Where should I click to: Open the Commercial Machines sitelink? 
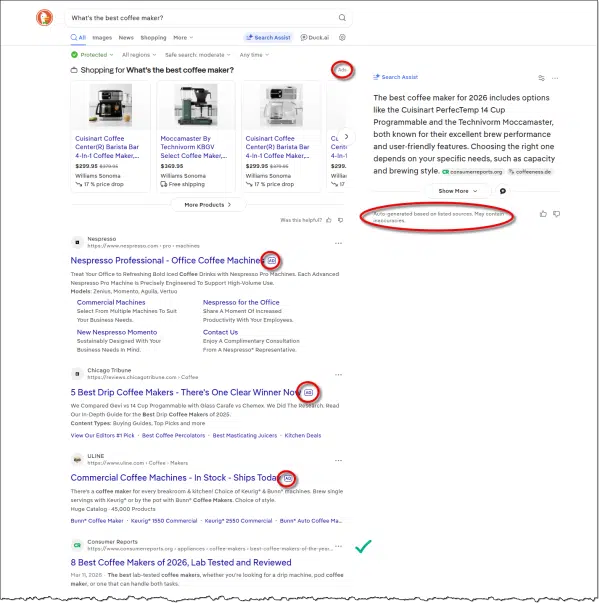(111, 302)
